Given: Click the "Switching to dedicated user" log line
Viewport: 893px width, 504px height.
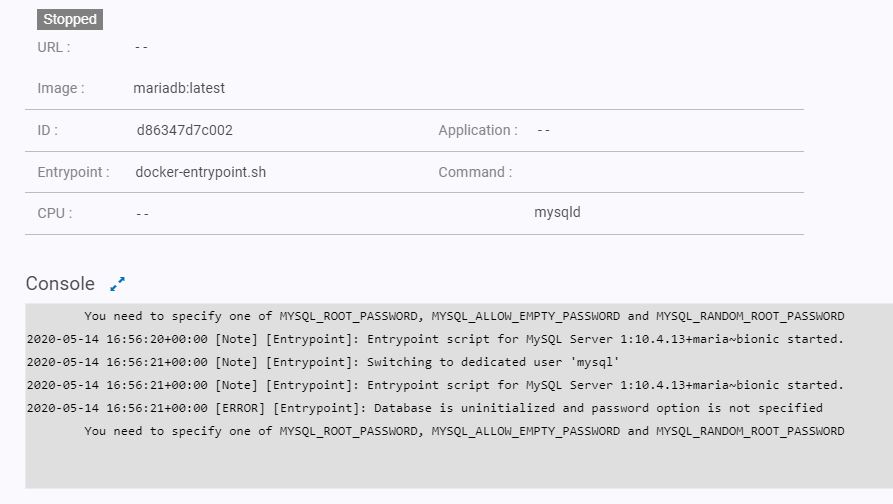Looking at the screenshot, I should (x=323, y=362).
